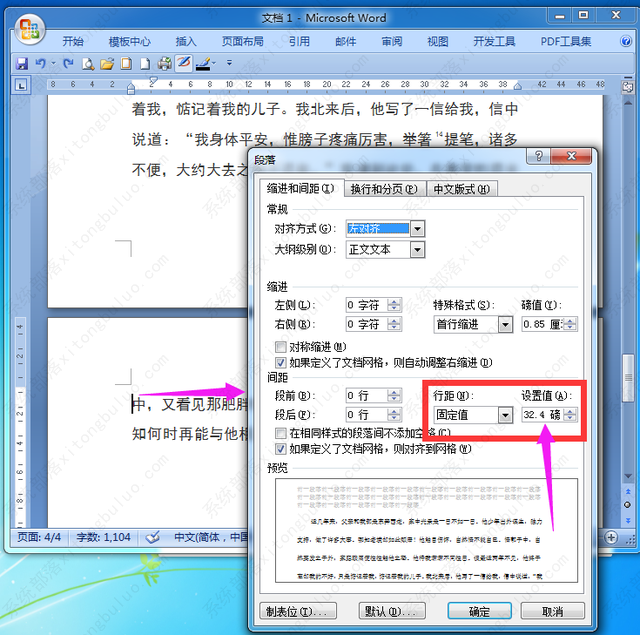The height and width of the screenshot is (635, 640).
Task: Click the Quick Print printer icon
Action: 164,63
